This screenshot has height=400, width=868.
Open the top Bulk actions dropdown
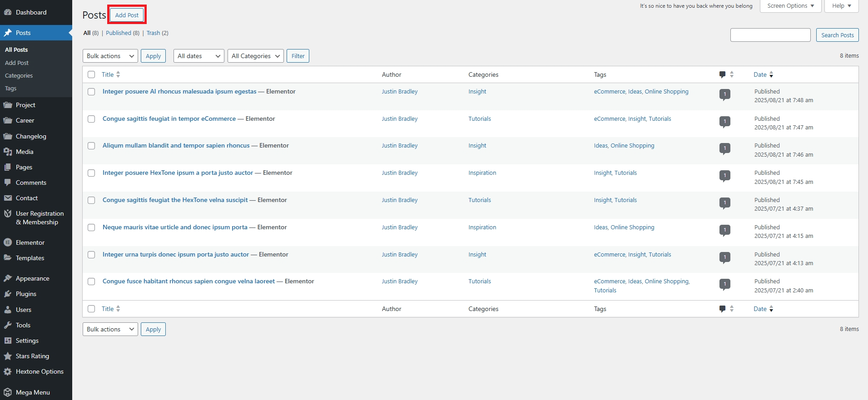tap(110, 56)
